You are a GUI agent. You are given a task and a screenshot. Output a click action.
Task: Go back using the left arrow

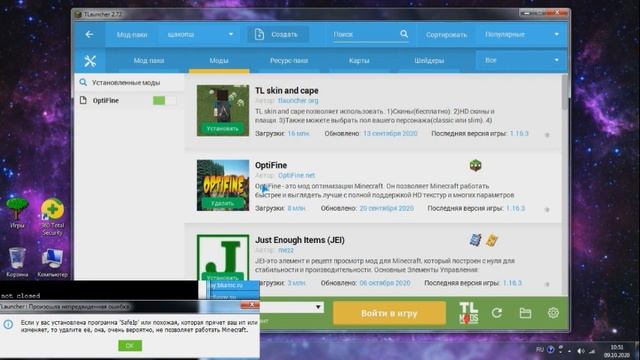click(x=89, y=35)
